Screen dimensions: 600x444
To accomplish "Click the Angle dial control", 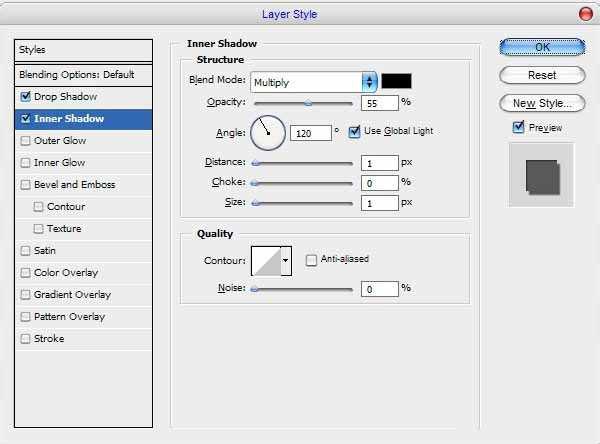I will tap(268, 131).
